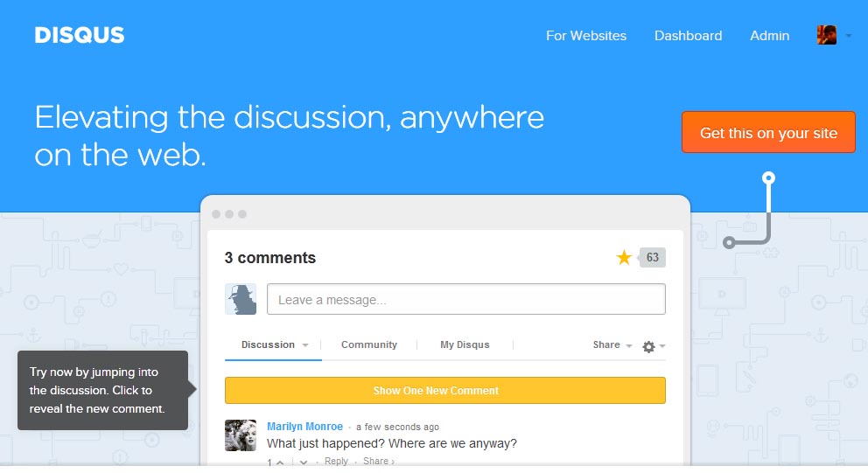Image resolution: width=868 pixels, height=473 pixels.
Task: Open the Share dropdown menu
Action: (x=612, y=345)
